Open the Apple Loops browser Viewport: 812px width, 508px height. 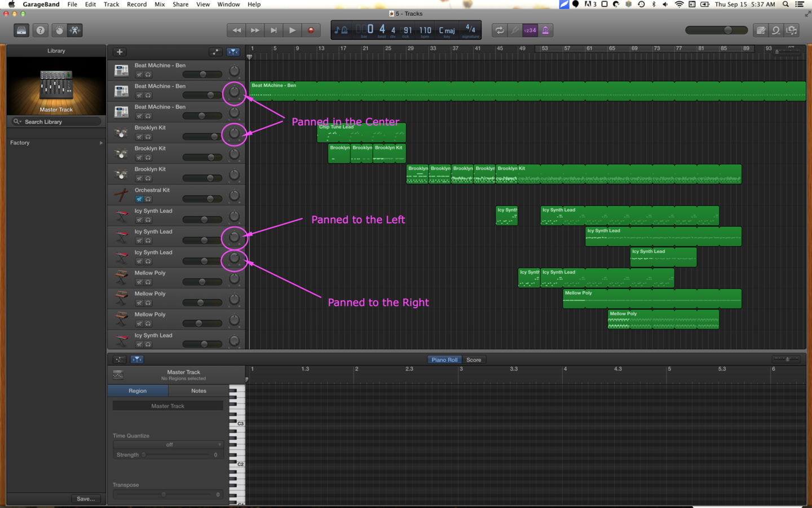point(776,30)
